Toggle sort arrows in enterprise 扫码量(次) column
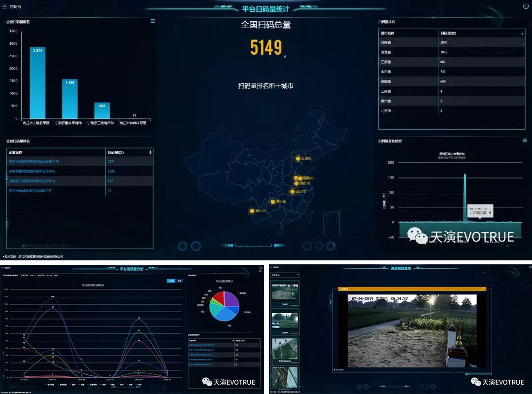Screen dimensions: 532x394 (x=150, y=153)
